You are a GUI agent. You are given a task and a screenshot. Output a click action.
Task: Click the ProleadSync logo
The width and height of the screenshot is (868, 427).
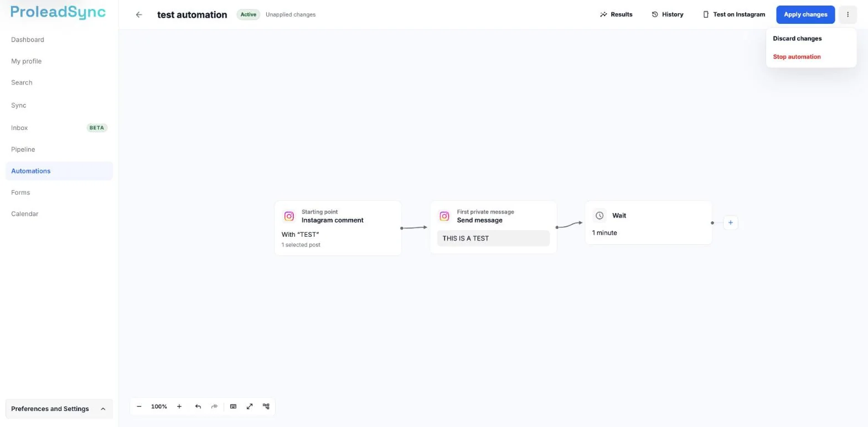[x=58, y=13]
